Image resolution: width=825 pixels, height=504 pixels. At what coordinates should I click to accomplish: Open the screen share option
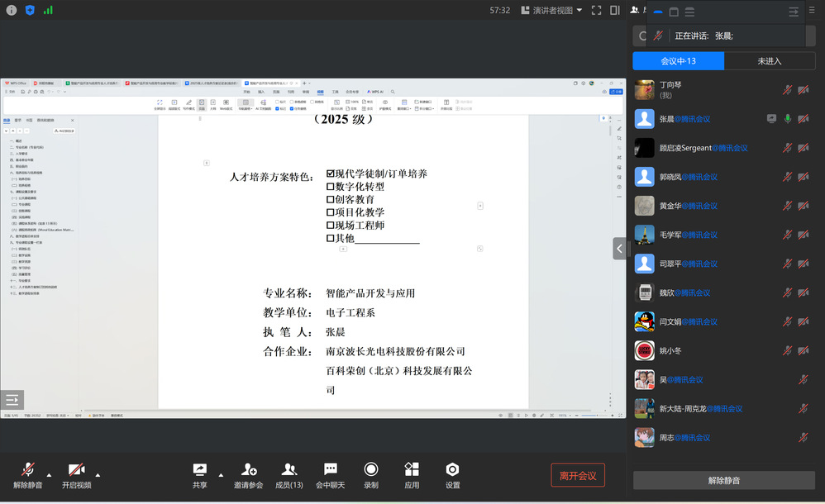coord(199,470)
